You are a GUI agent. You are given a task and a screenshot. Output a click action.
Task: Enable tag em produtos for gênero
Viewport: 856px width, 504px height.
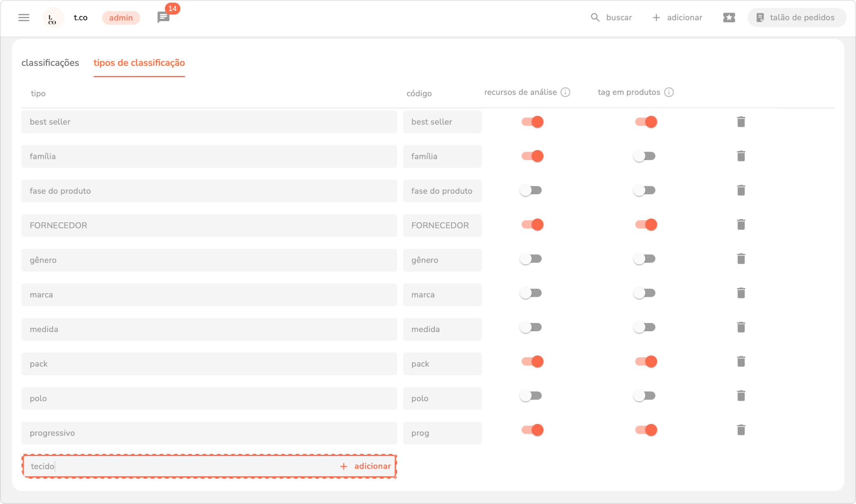click(644, 259)
